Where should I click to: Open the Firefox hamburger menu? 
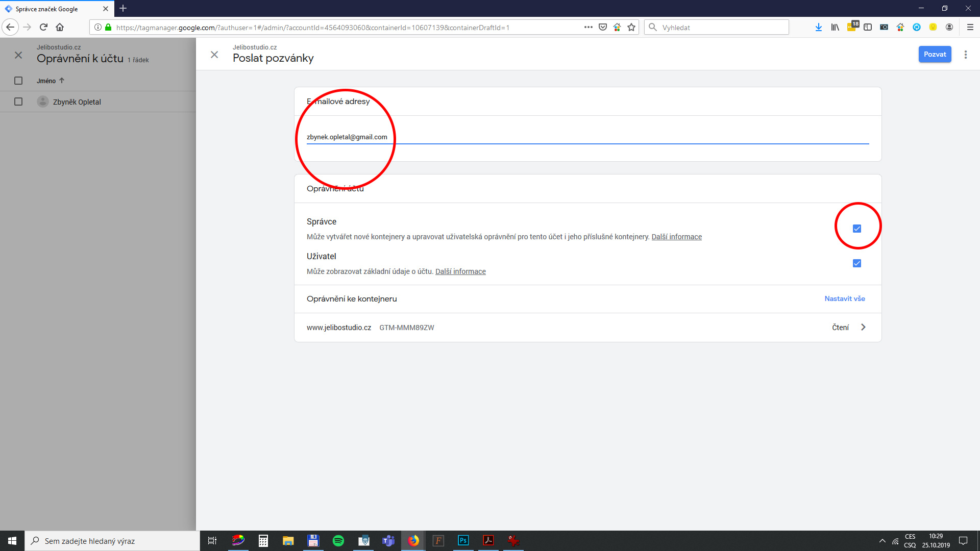pyautogui.click(x=970, y=27)
